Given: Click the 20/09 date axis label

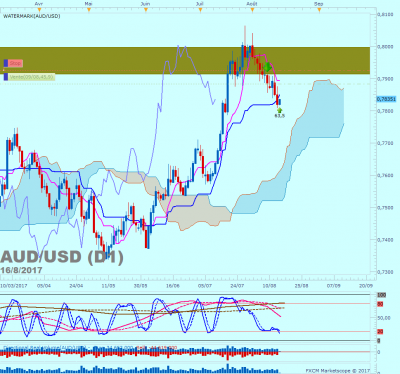Looking at the screenshot, I should point(366,286).
